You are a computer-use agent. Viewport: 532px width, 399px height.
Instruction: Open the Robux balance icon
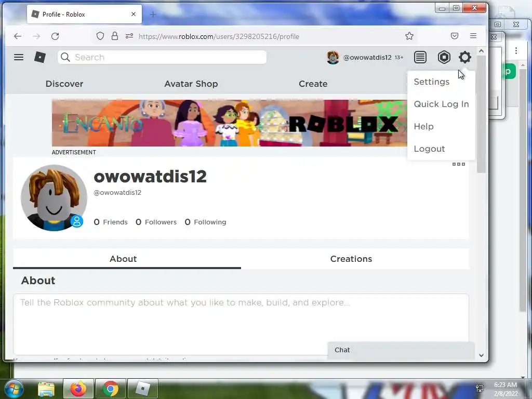point(444,57)
